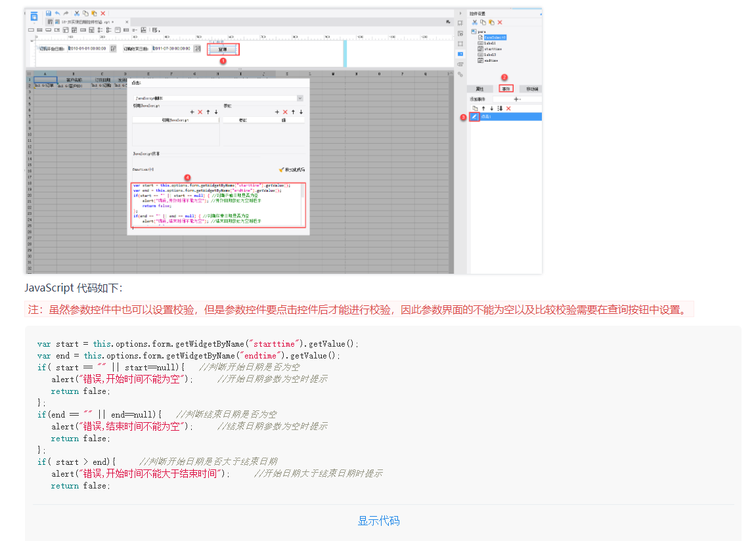This screenshot has width=756, height=541.
Task: Select the para root node in widget tree
Action: [479, 32]
